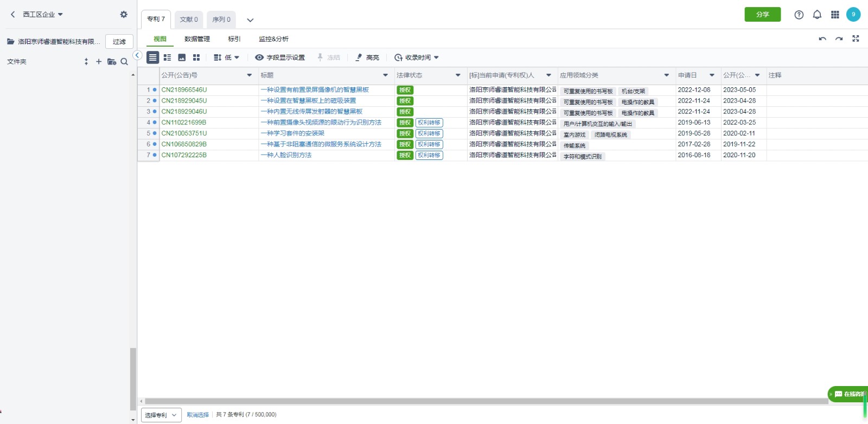Open 字段显示设置 field display settings
The height and width of the screenshot is (424, 868).
tap(280, 57)
